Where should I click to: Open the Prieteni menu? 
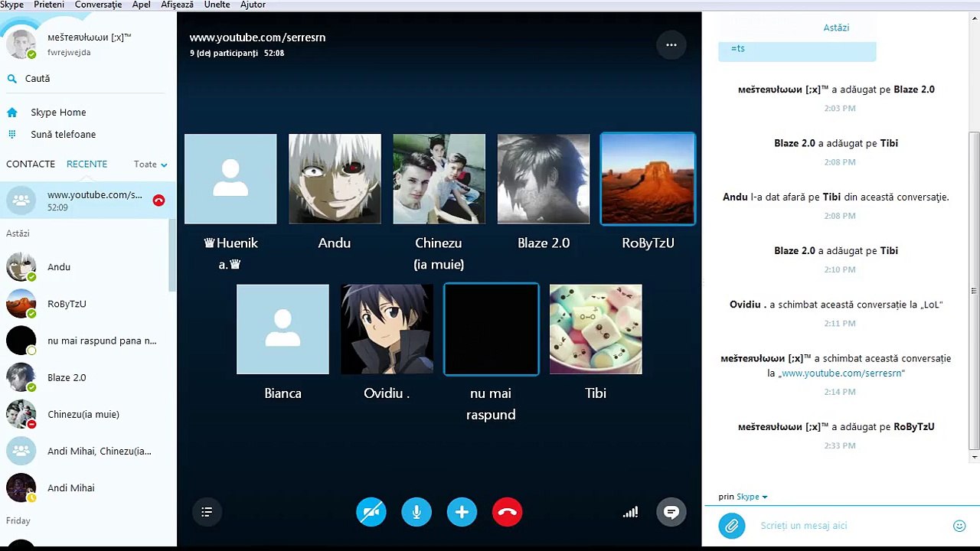[x=49, y=5]
